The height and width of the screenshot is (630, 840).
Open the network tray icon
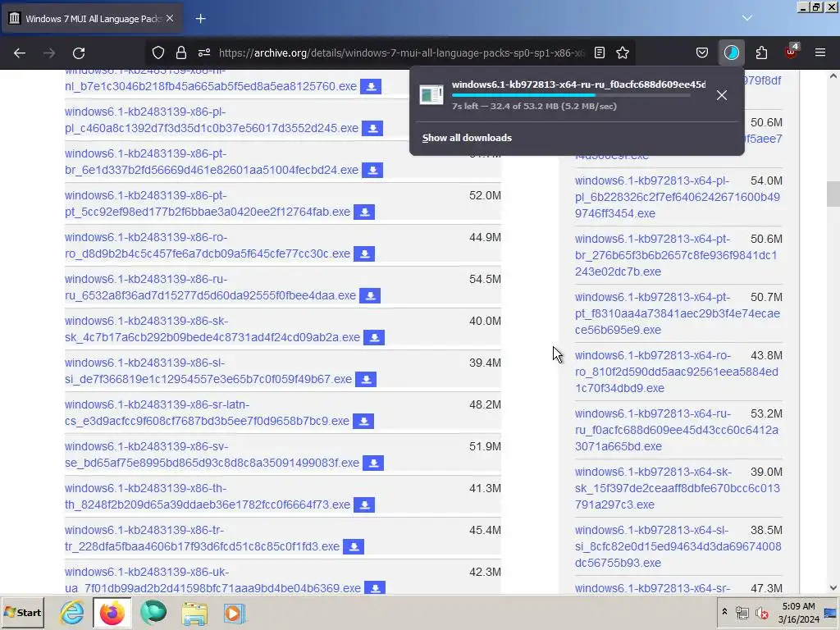coord(742,613)
